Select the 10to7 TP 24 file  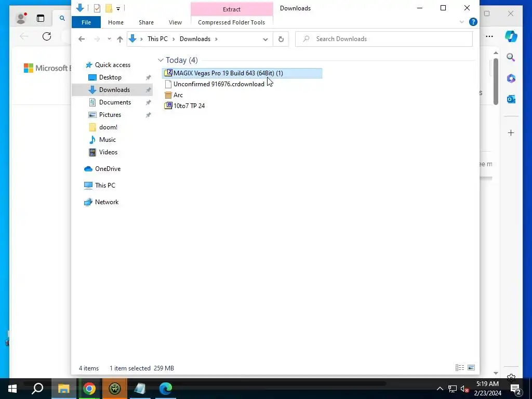[x=189, y=106]
